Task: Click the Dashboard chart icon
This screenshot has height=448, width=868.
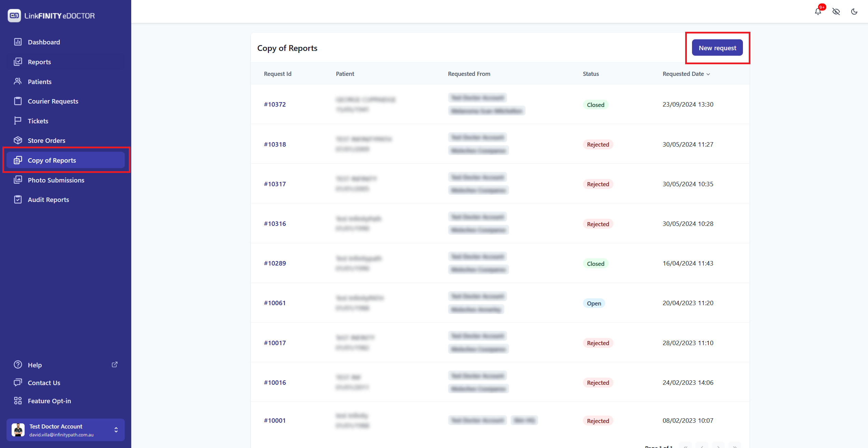Action: point(18,42)
